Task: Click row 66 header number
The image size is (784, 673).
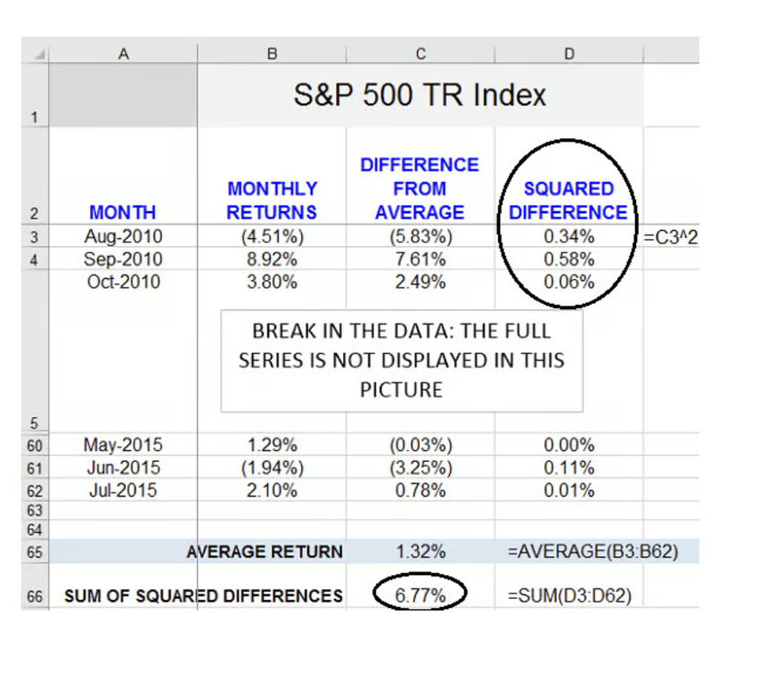Action: click(34, 597)
